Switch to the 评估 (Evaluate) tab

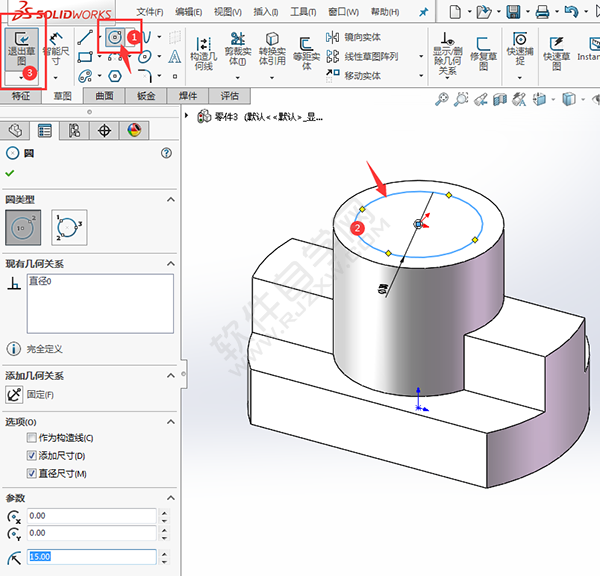pos(229,96)
